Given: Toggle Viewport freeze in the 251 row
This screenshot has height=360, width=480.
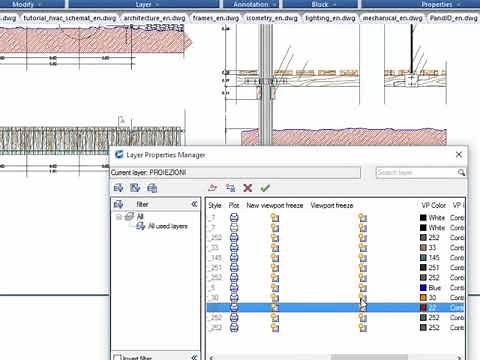Looking at the screenshot, I should pyautogui.click(x=363, y=268).
